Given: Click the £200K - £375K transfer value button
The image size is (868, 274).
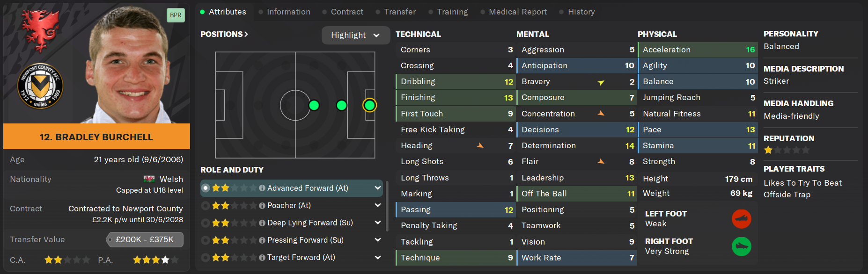Looking at the screenshot, I should [145, 239].
